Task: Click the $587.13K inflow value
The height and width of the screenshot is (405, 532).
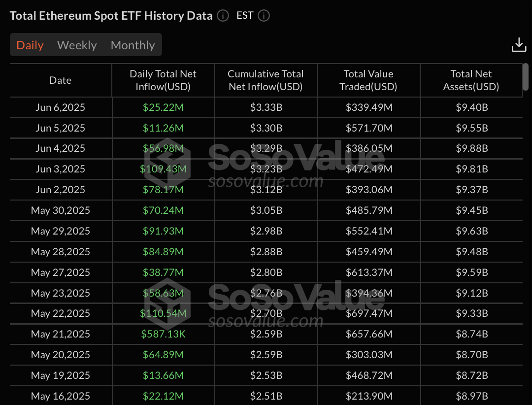Action: (x=163, y=334)
